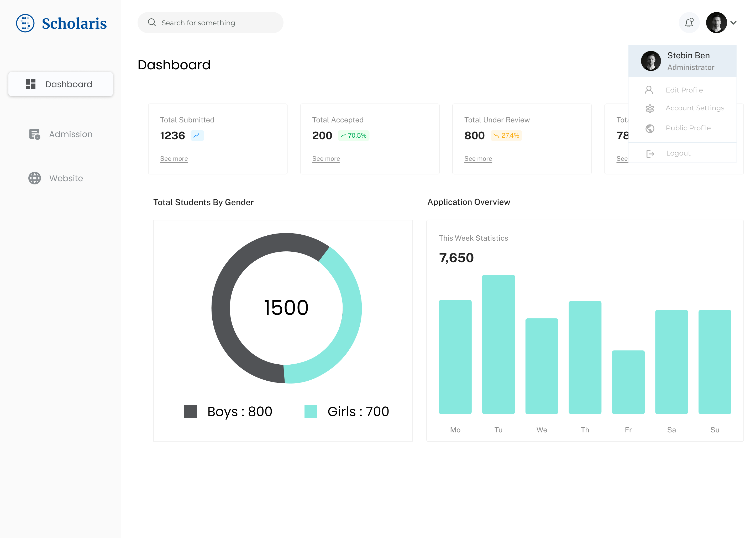Click the Total Submitted trend icon
Screen dimensions: 756x538
197,136
